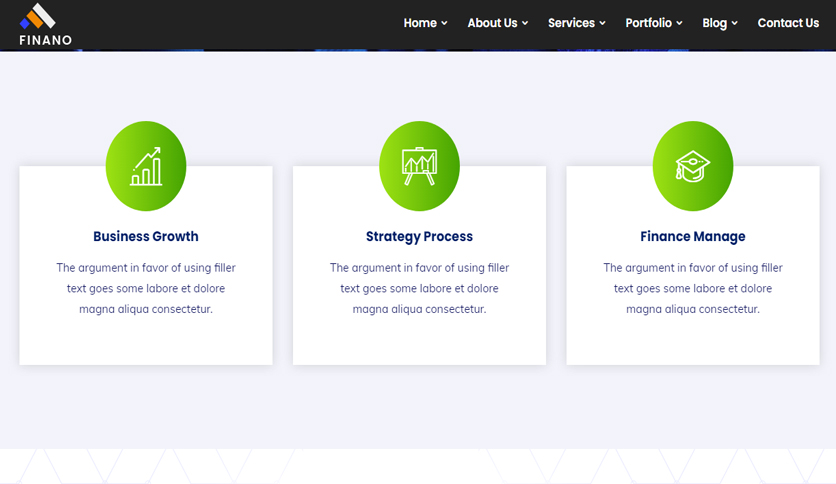The height and width of the screenshot is (484, 836).
Task: Click the Business Growth heading
Action: (x=146, y=236)
